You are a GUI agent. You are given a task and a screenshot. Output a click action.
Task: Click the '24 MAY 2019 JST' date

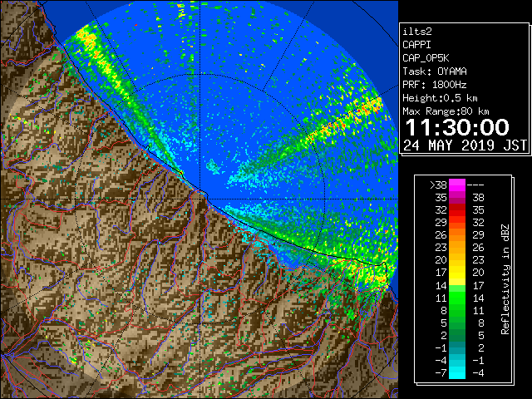tap(465, 145)
